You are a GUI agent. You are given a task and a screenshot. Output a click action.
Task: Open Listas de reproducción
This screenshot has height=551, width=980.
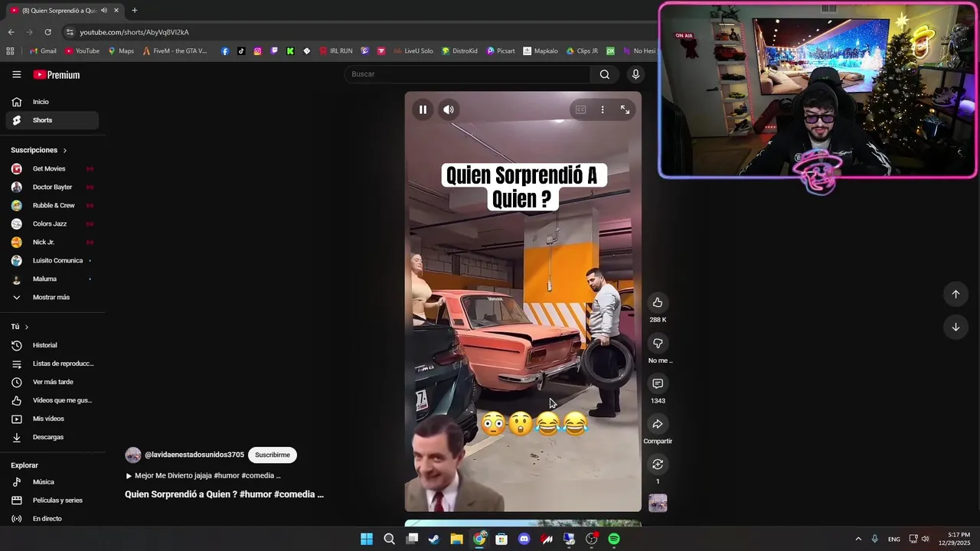tap(52, 364)
